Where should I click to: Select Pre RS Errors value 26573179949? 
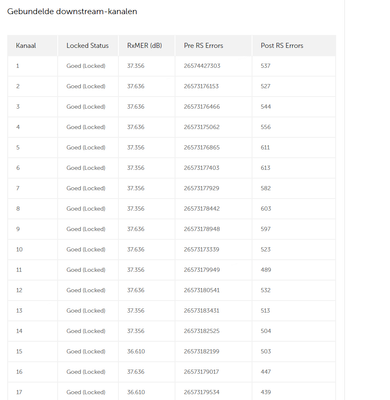pyautogui.click(x=202, y=270)
